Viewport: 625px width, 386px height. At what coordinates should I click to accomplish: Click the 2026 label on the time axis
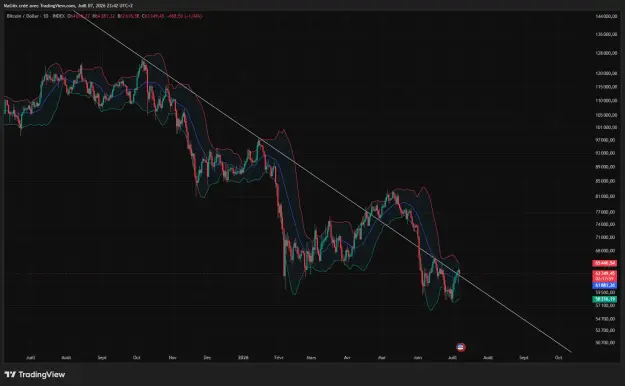click(x=243, y=358)
